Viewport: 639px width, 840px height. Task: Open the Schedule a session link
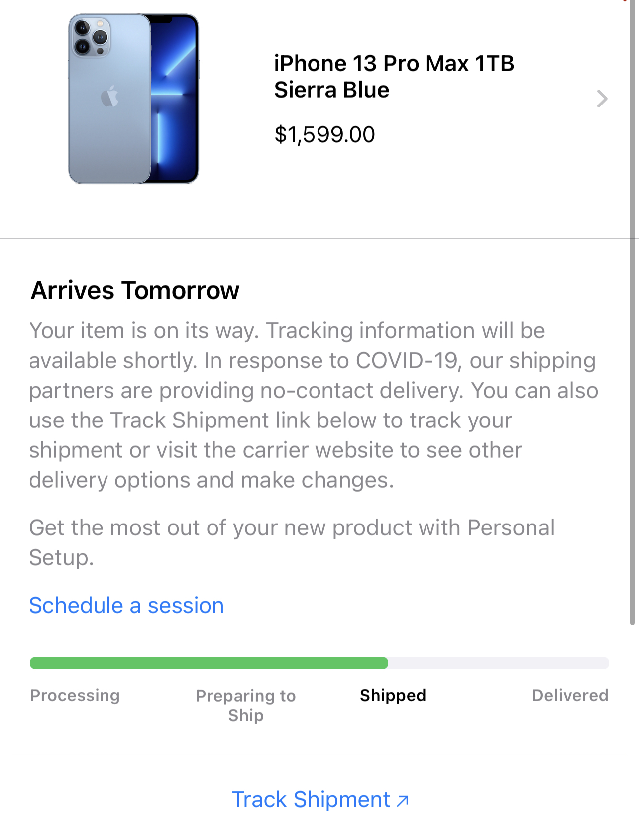(126, 605)
